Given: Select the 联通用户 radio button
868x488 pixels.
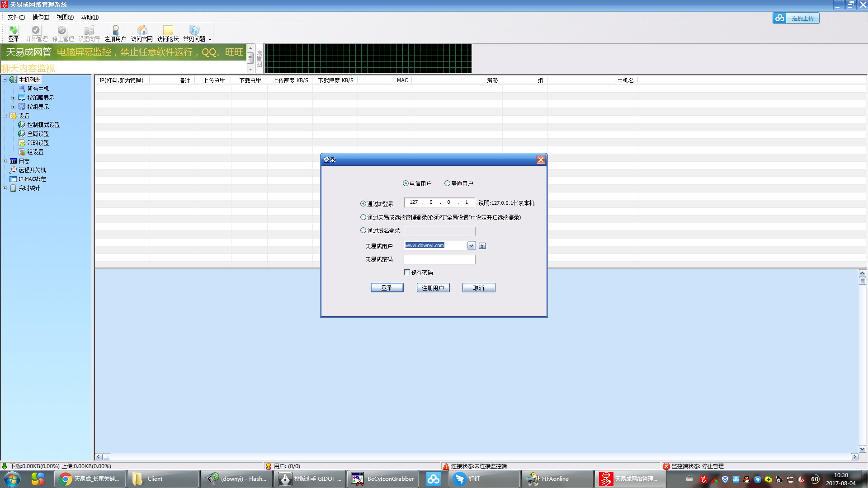Looking at the screenshot, I should pos(447,183).
